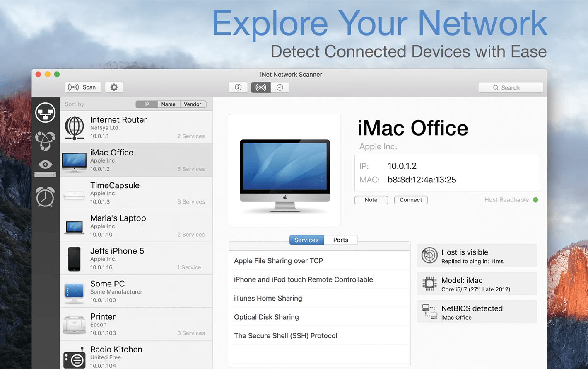The height and width of the screenshot is (369, 588).
Task: Select iPhone and iPod touch Remote Controllable
Action: (319, 279)
